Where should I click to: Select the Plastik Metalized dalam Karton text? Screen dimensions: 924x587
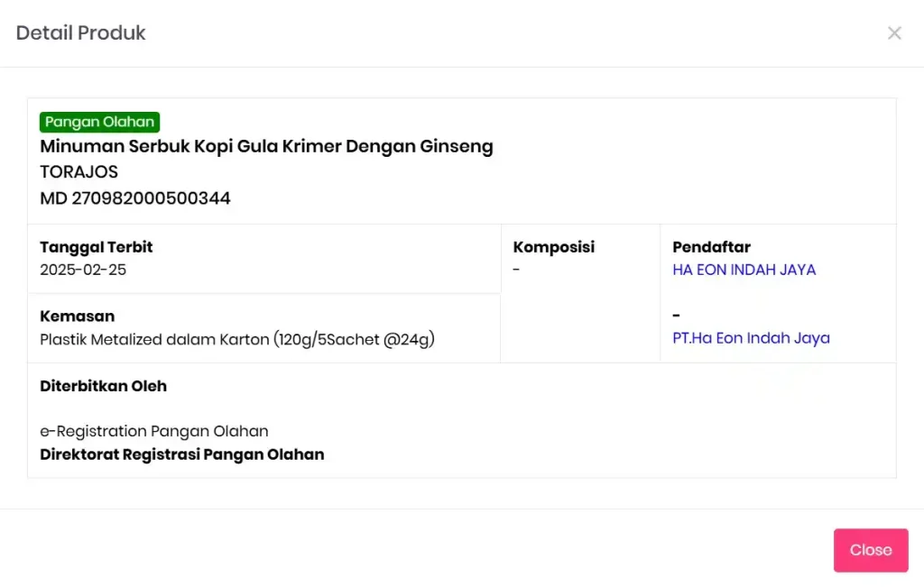(x=237, y=340)
